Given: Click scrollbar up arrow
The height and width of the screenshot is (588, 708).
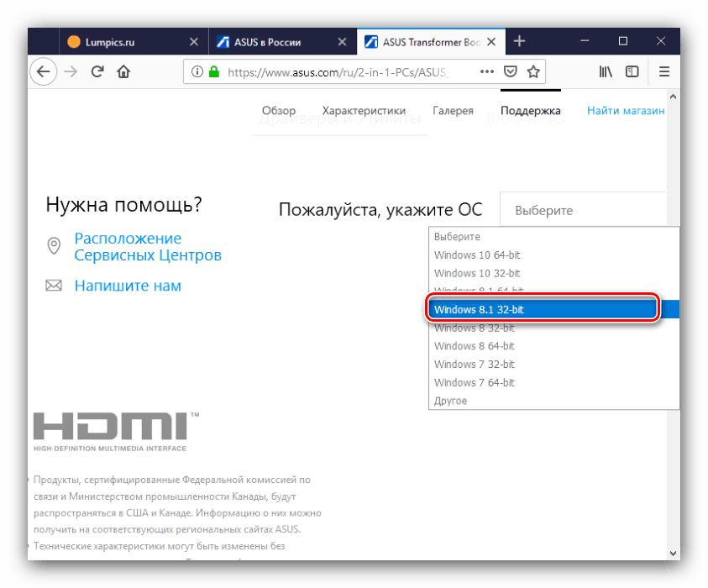Looking at the screenshot, I should [x=673, y=97].
